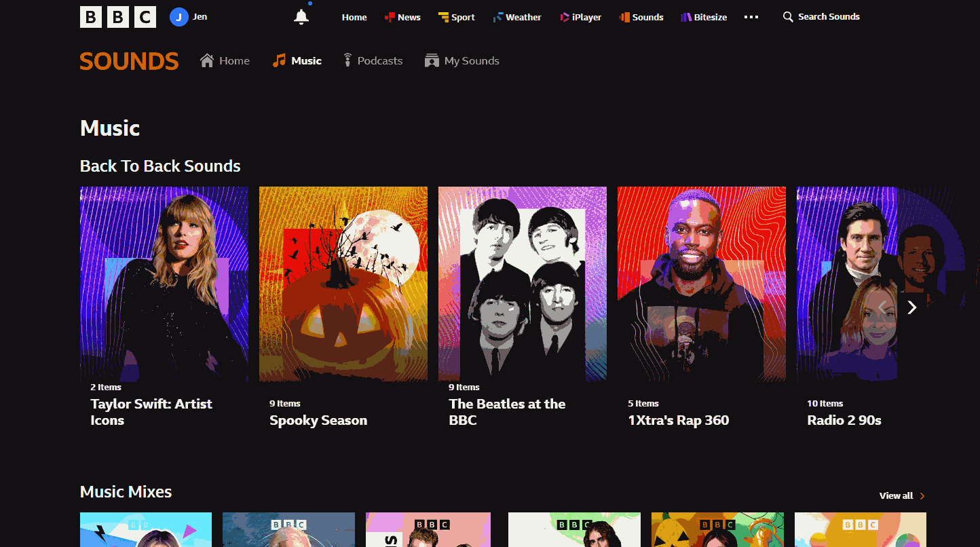980x547 pixels.
Task: Open the Radio 2 90s title
Action: click(844, 420)
